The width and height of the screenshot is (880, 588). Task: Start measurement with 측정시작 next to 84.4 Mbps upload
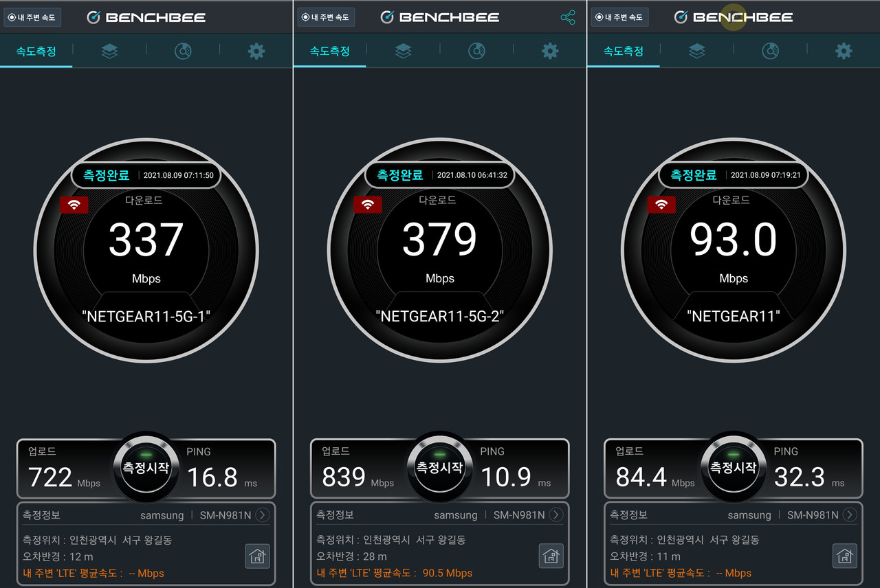coord(734,468)
